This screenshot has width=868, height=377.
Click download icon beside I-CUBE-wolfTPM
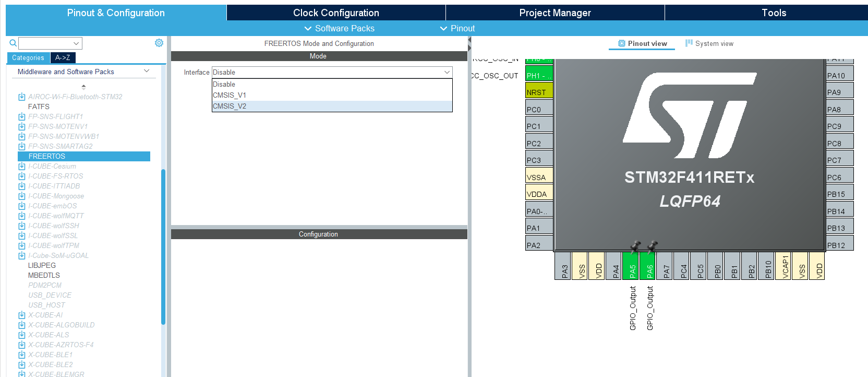coord(22,245)
